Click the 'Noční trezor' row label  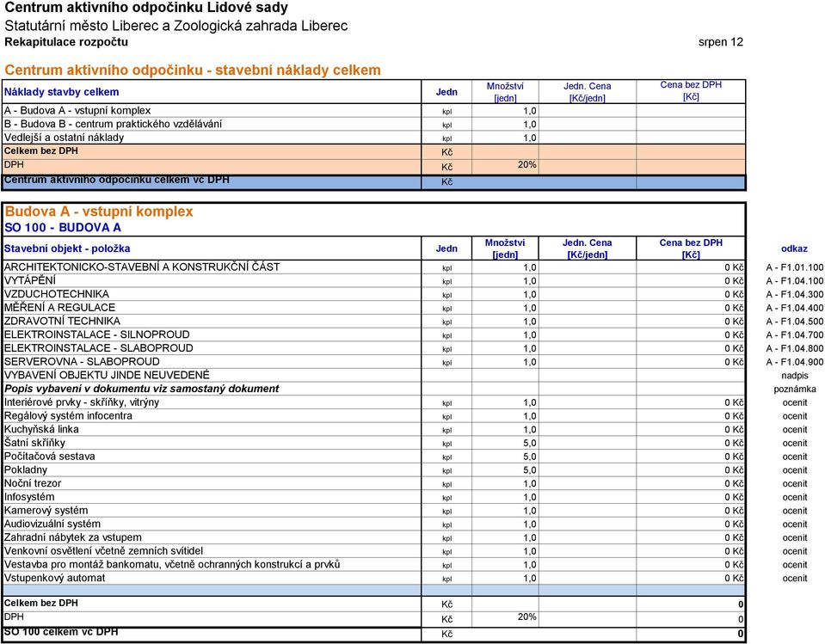[x=33, y=484]
